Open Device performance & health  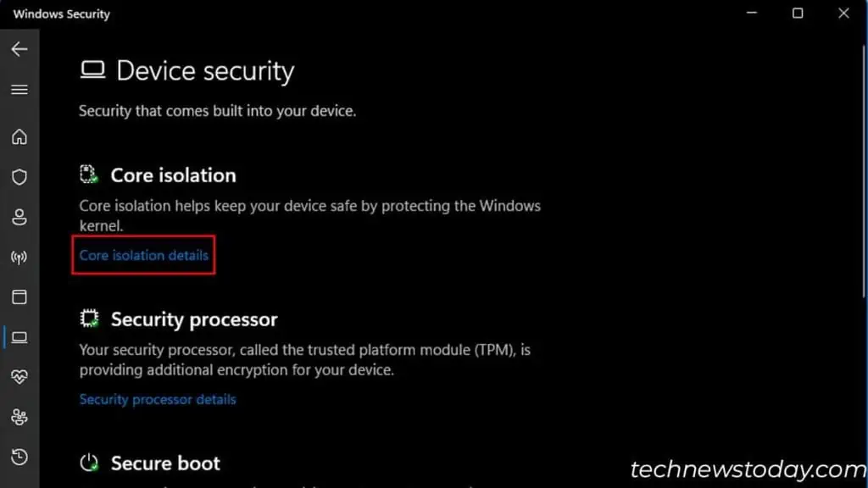pyautogui.click(x=19, y=377)
